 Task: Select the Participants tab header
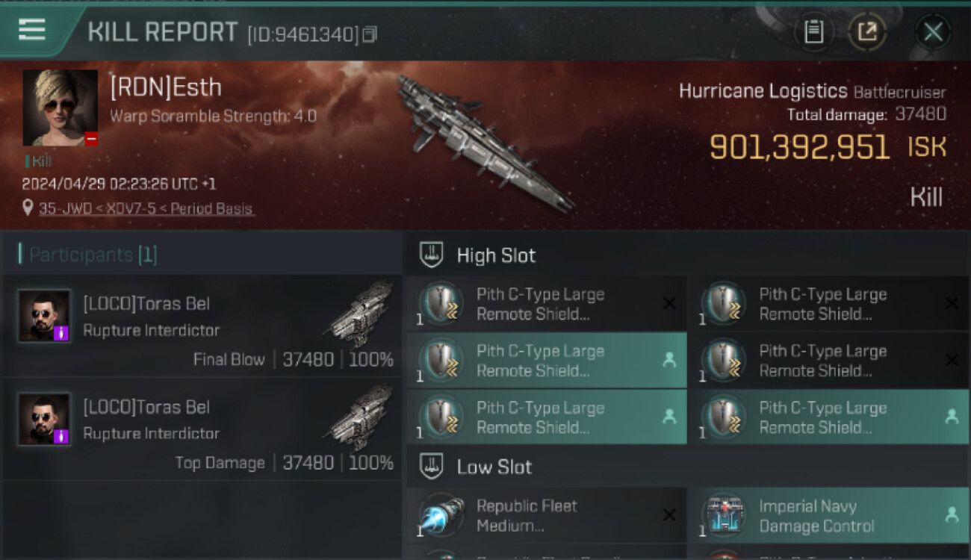[88, 255]
